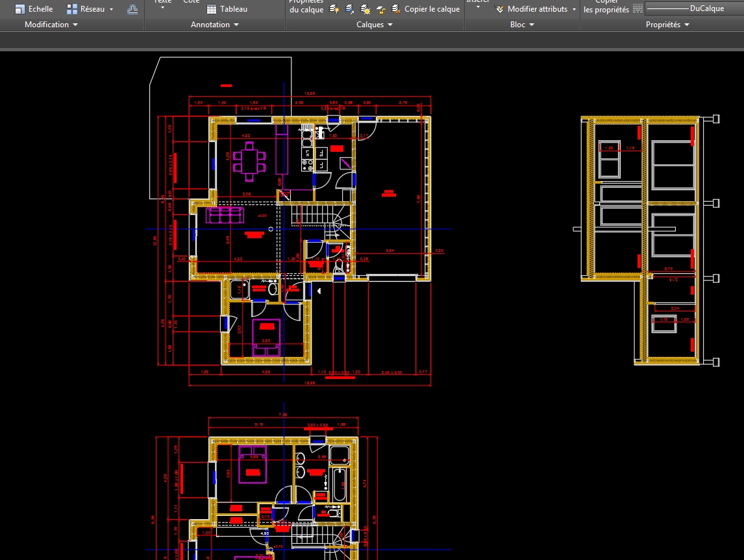Click the layer padlock icon
This screenshot has width=744, height=560.
pyautogui.click(x=380, y=9)
